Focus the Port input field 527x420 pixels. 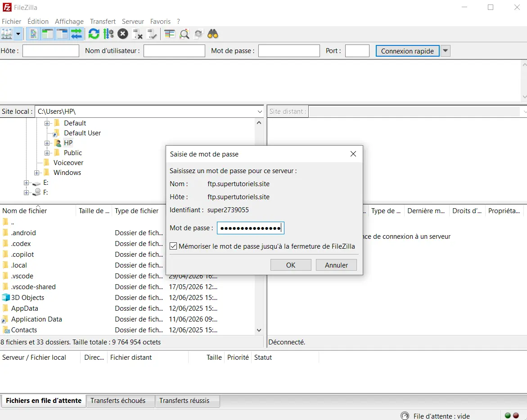click(357, 51)
